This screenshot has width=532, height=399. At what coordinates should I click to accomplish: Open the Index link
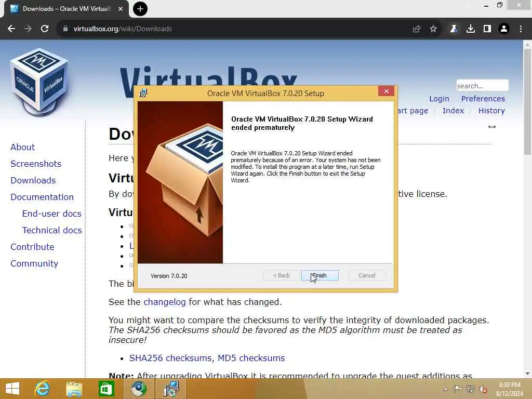pyautogui.click(x=453, y=111)
